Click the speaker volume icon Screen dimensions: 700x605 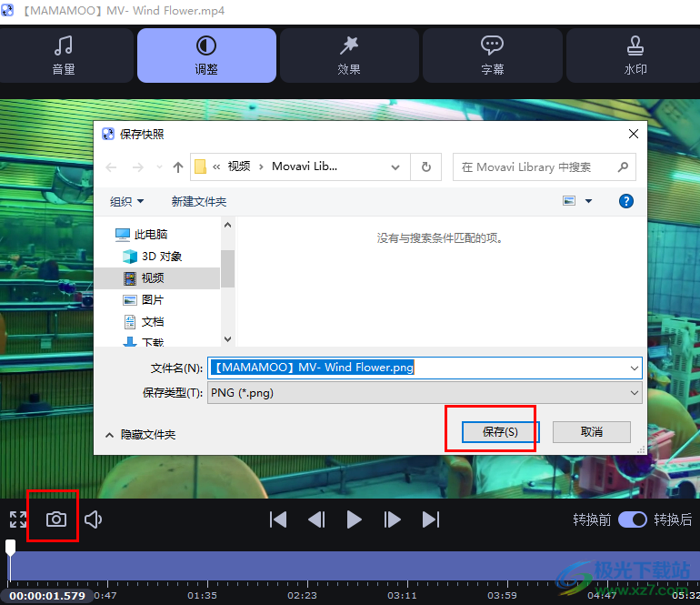tap(93, 519)
